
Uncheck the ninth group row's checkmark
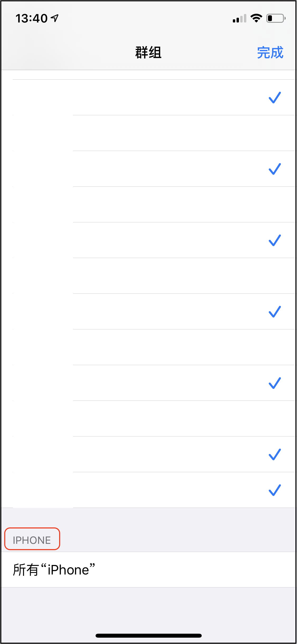[x=275, y=383]
